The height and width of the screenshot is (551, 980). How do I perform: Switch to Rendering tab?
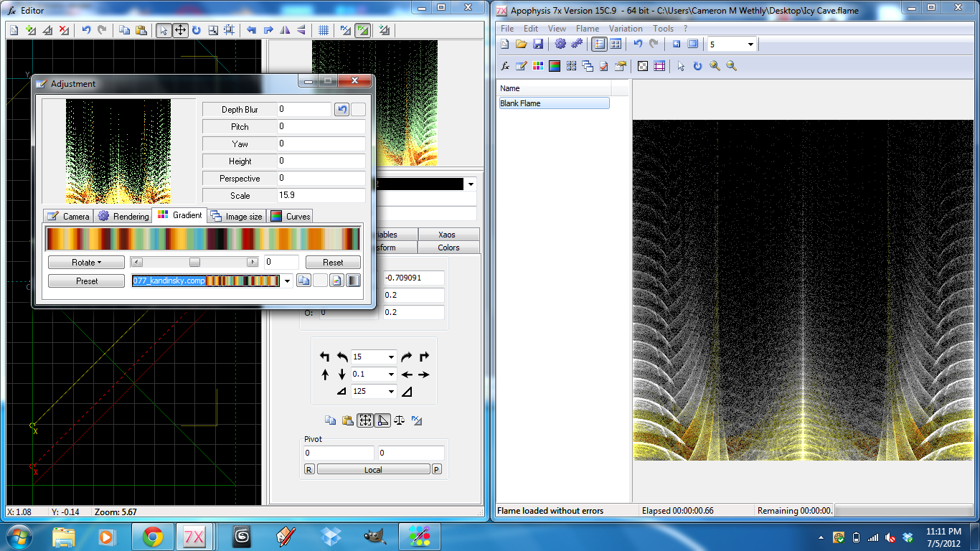[123, 216]
